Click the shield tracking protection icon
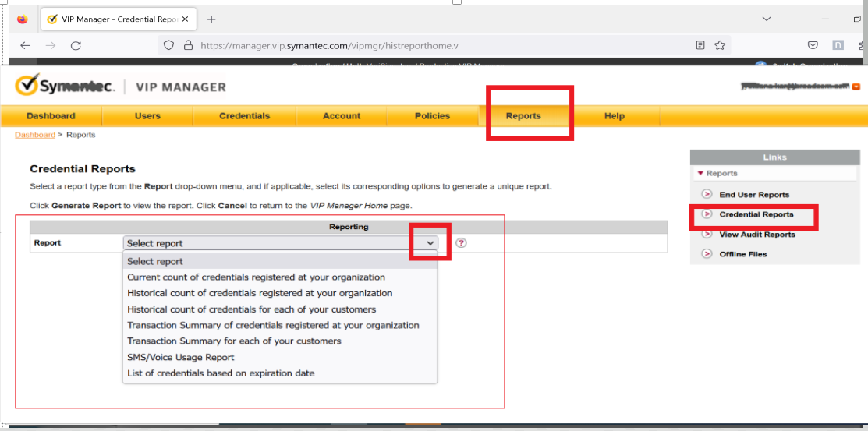 point(169,45)
